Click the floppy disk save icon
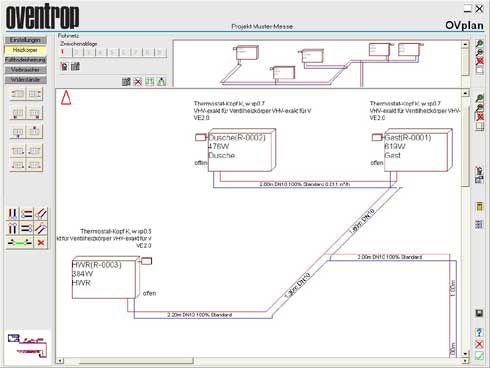490x368 pixels. 479,313
